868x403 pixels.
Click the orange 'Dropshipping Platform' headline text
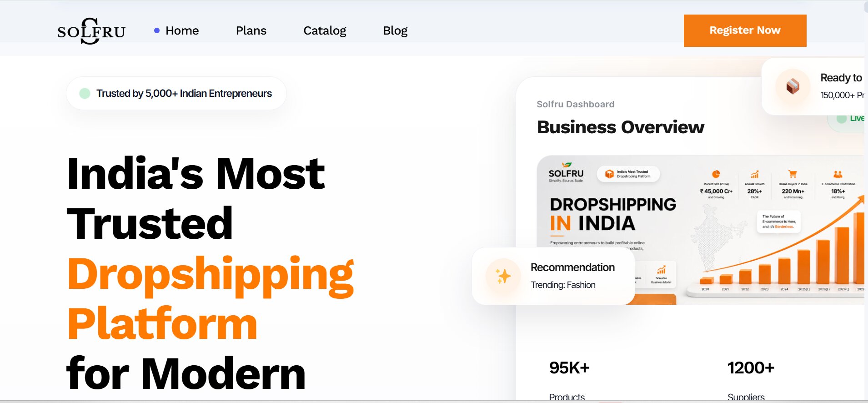coord(211,298)
